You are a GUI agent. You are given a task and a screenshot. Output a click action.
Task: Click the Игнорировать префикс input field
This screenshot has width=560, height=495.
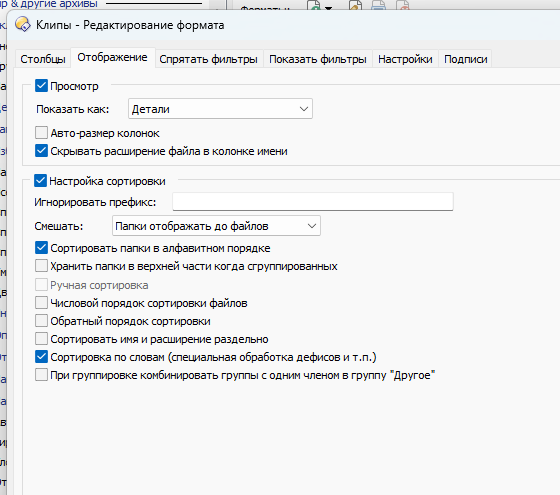[313, 202]
